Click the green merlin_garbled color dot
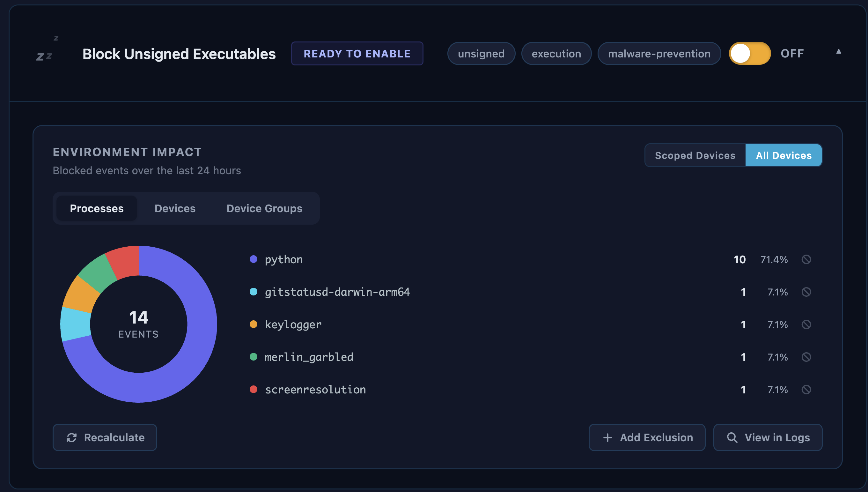868x492 pixels. (254, 357)
